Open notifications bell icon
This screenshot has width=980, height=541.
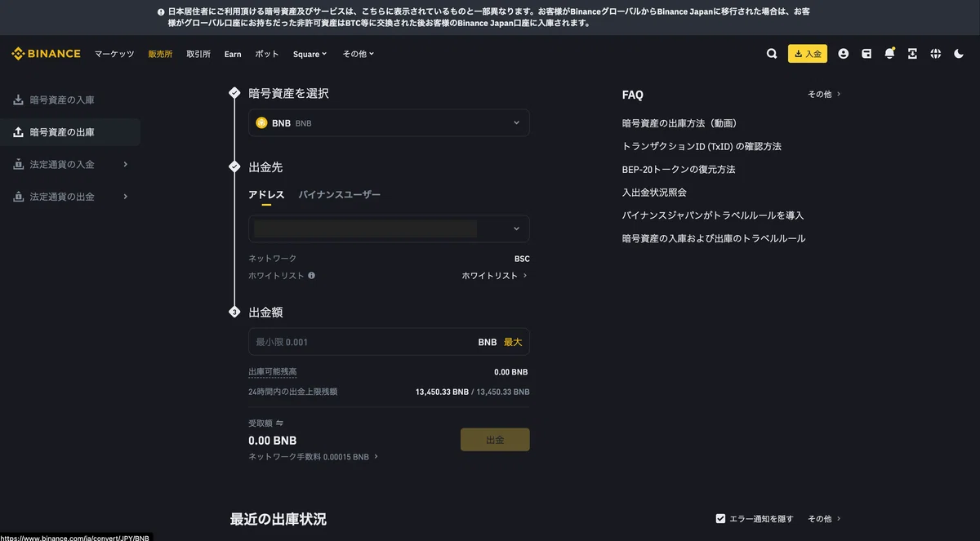[x=889, y=54]
